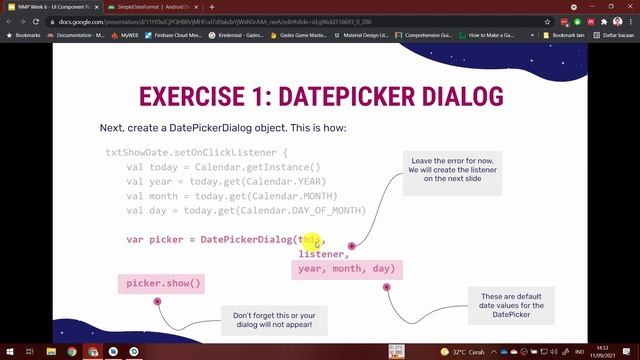The width and height of the screenshot is (640, 360).
Task: Open File Explorer from the taskbar
Action: 51,351
